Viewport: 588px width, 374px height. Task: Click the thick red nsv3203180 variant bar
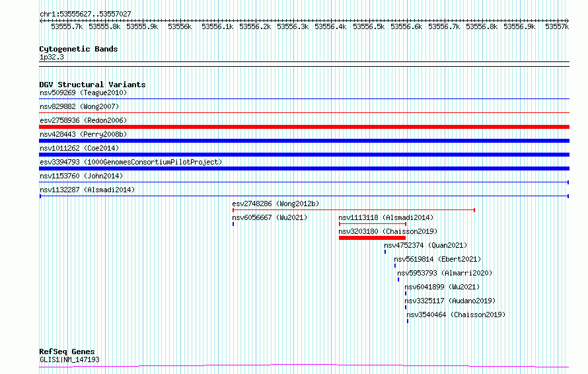(372, 238)
